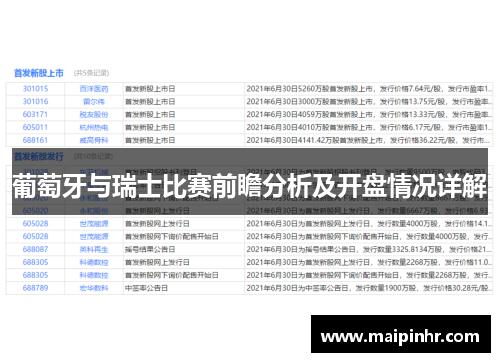The width and height of the screenshot is (500, 362).
Task: Select description mentioning 4059万股
Action: tap(369, 114)
